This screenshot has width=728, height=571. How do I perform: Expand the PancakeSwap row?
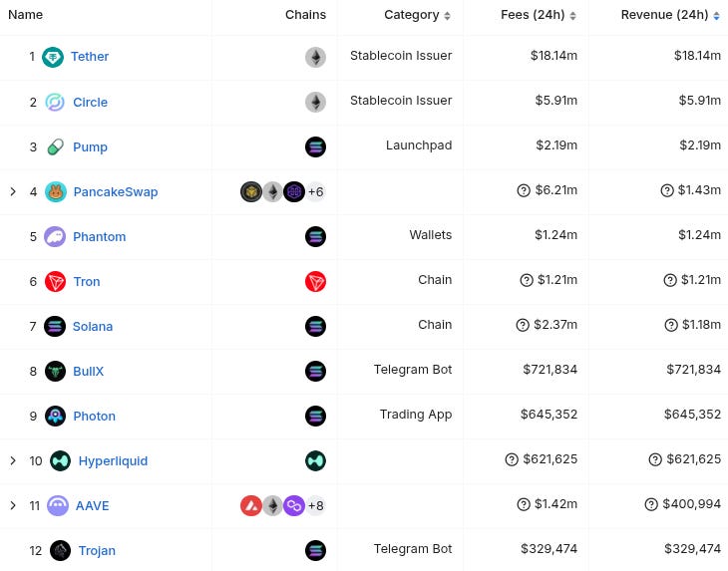coord(13,191)
